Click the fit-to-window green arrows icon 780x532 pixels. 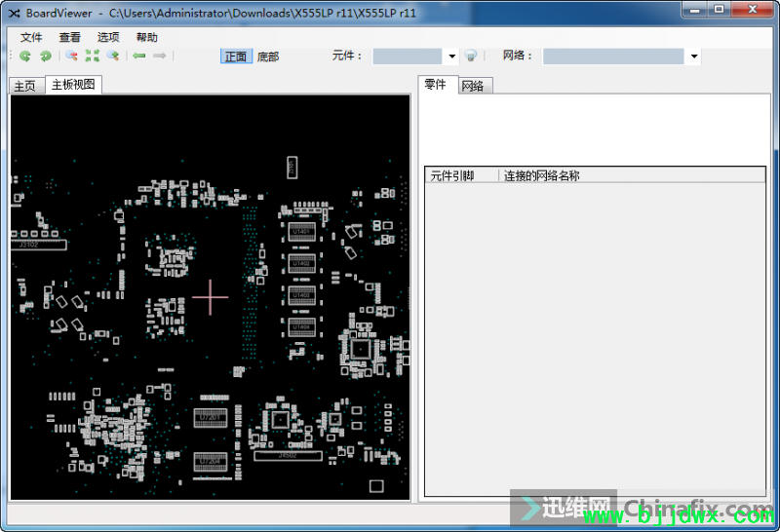(92, 56)
